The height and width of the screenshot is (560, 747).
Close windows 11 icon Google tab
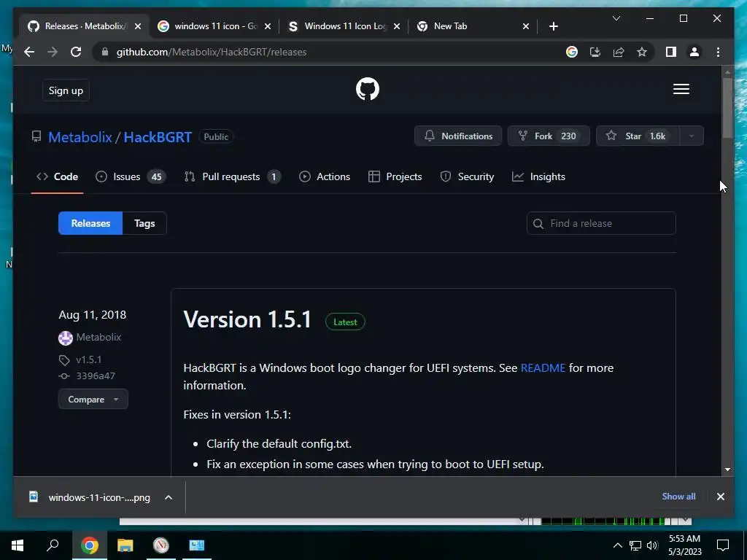[x=268, y=26]
